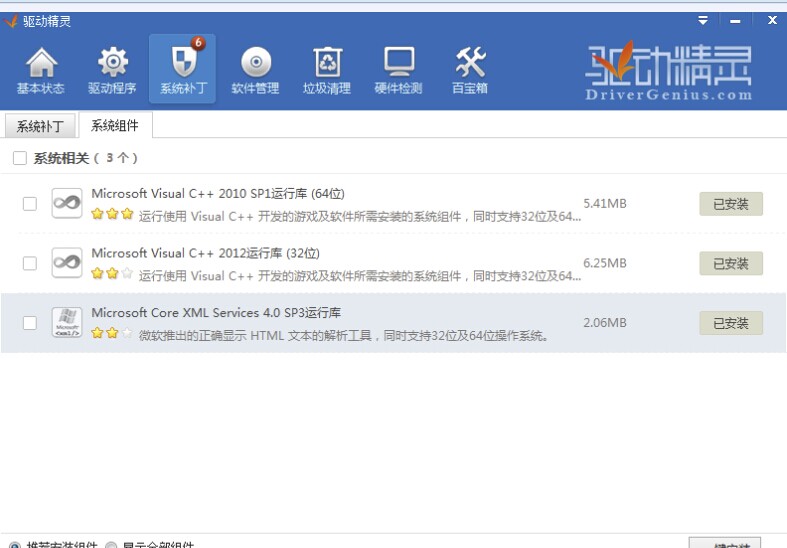
Task: Switch to the 系统组件 tab
Action: pos(115,125)
